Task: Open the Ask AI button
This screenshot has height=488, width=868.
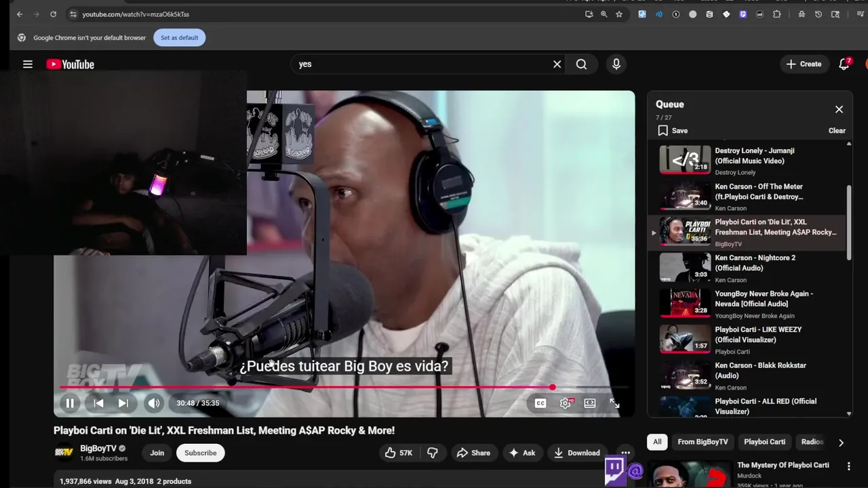Action: point(521,453)
